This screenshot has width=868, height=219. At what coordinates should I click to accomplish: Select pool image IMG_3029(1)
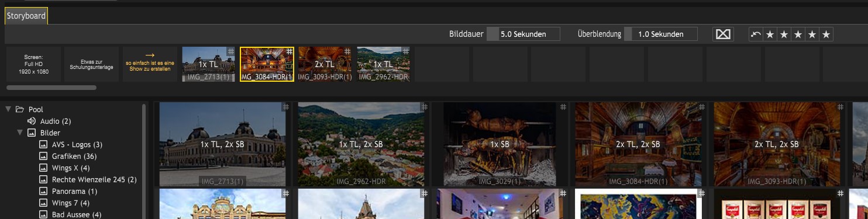pos(500,144)
